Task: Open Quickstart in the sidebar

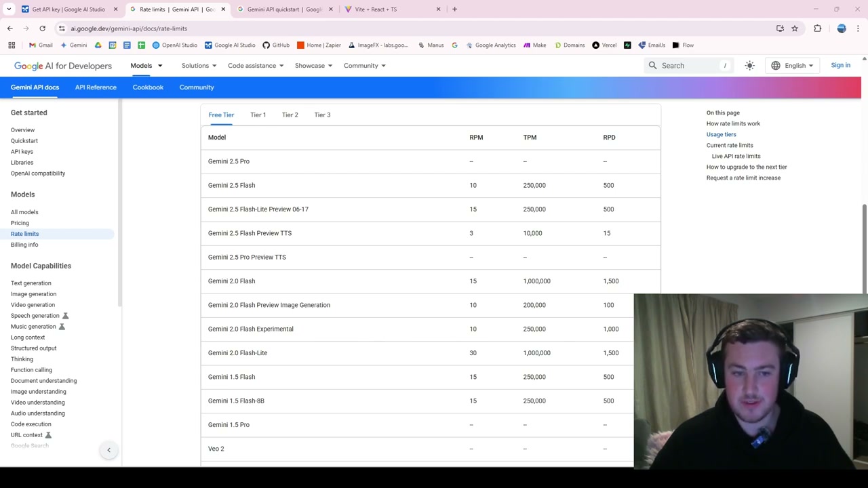Action: pos(24,141)
